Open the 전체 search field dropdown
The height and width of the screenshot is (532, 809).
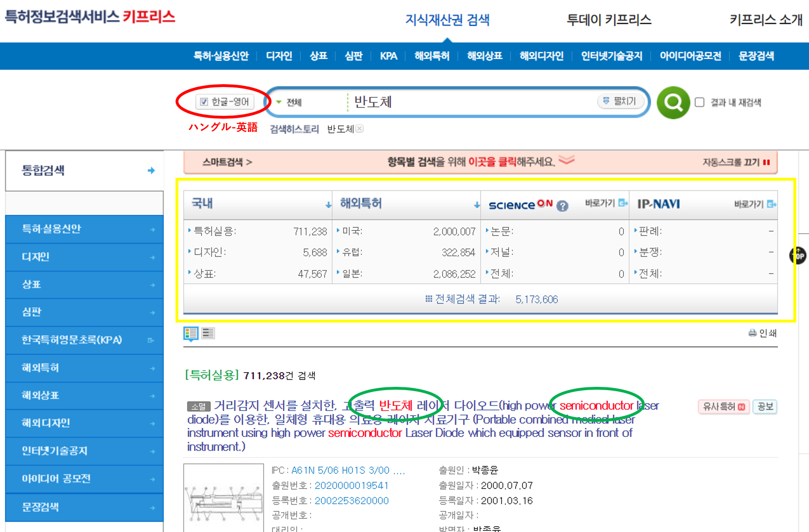click(289, 102)
